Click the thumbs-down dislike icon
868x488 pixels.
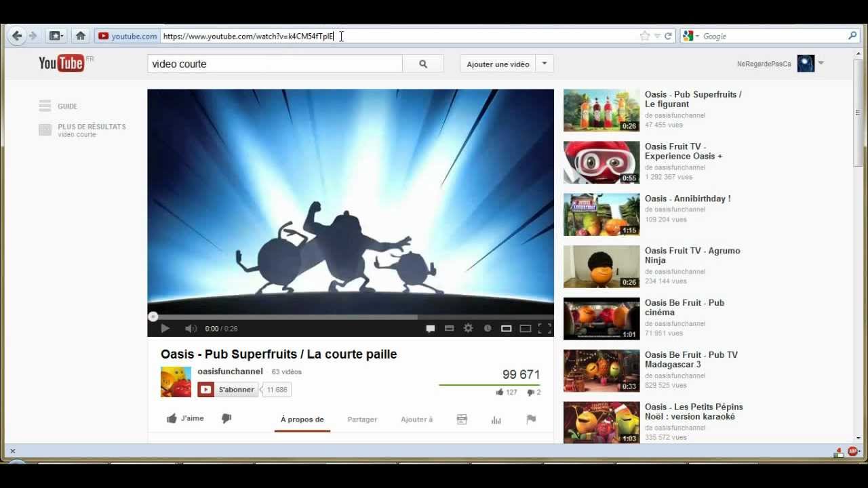point(226,419)
